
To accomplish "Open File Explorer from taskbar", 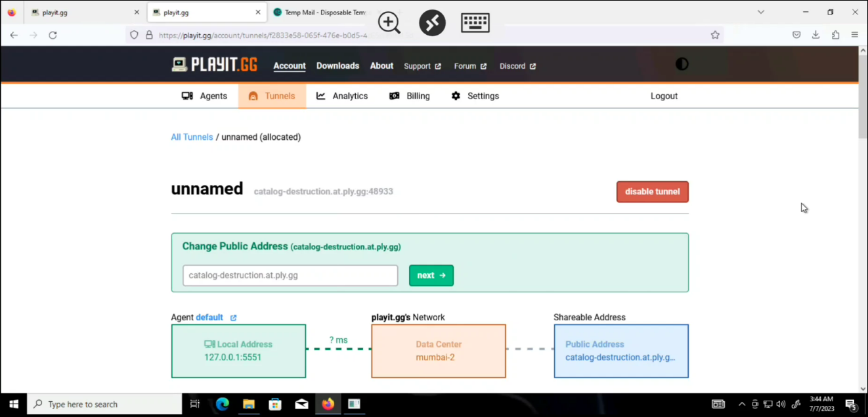I will pyautogui.click(x=249, y=404).
